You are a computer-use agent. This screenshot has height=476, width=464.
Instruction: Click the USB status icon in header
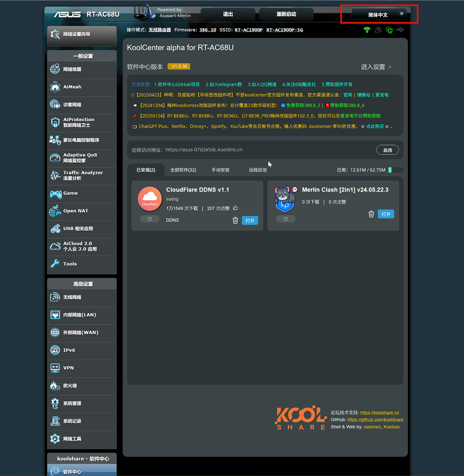(x=400, y=30)
